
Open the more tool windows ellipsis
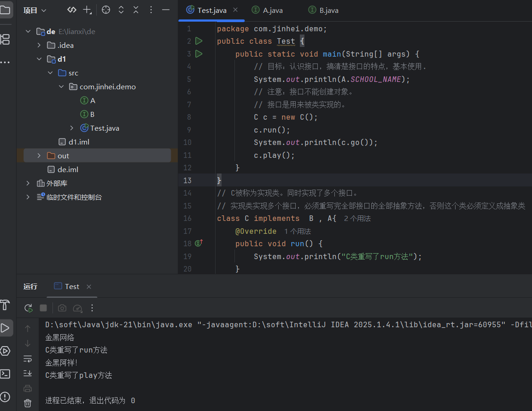click(5, 63)
